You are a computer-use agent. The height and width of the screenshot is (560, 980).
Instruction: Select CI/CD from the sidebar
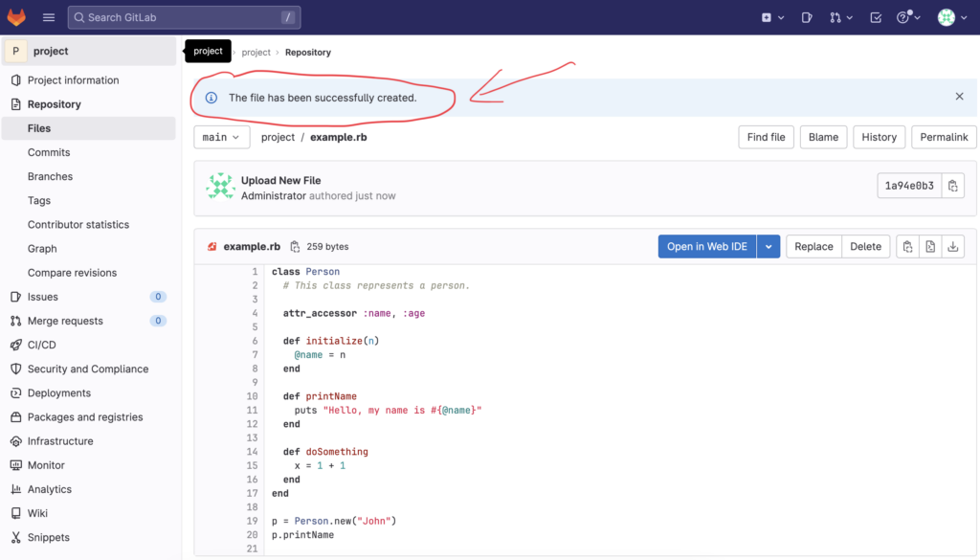(x=41, y=345)
